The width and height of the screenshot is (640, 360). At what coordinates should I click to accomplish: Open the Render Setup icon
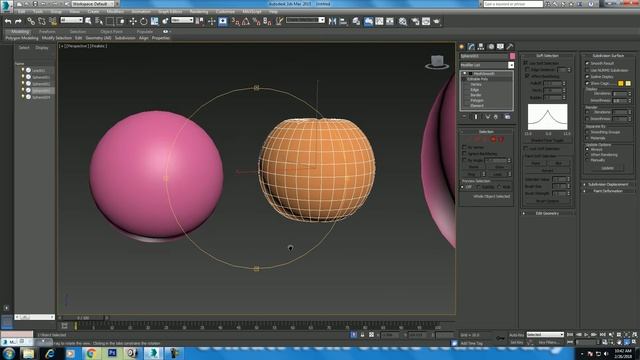pos(415,21)
